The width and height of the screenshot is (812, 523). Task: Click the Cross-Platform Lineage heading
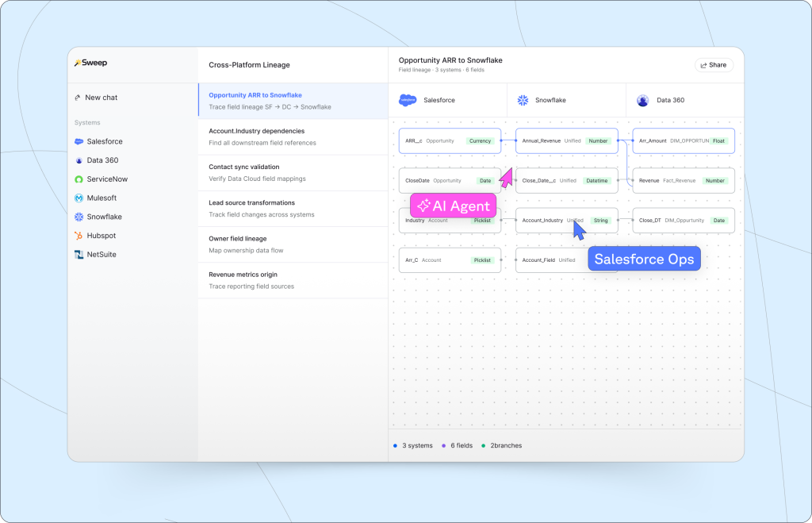click(249, 65)
